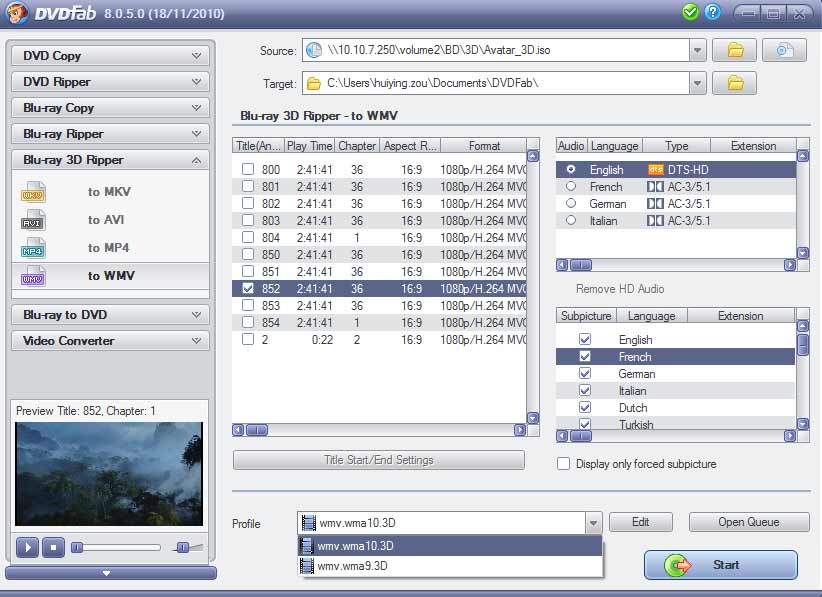Play the preview video

click(28, 548)
